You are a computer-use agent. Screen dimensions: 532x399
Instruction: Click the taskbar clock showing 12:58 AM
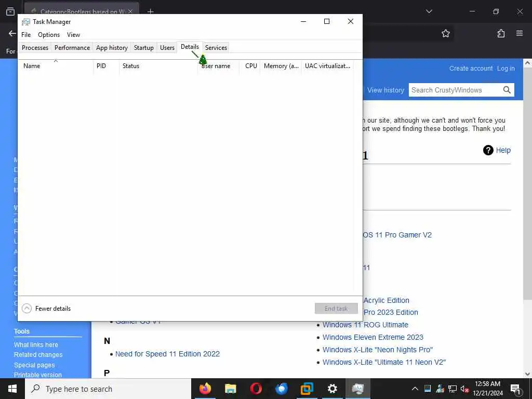[487, 389]
